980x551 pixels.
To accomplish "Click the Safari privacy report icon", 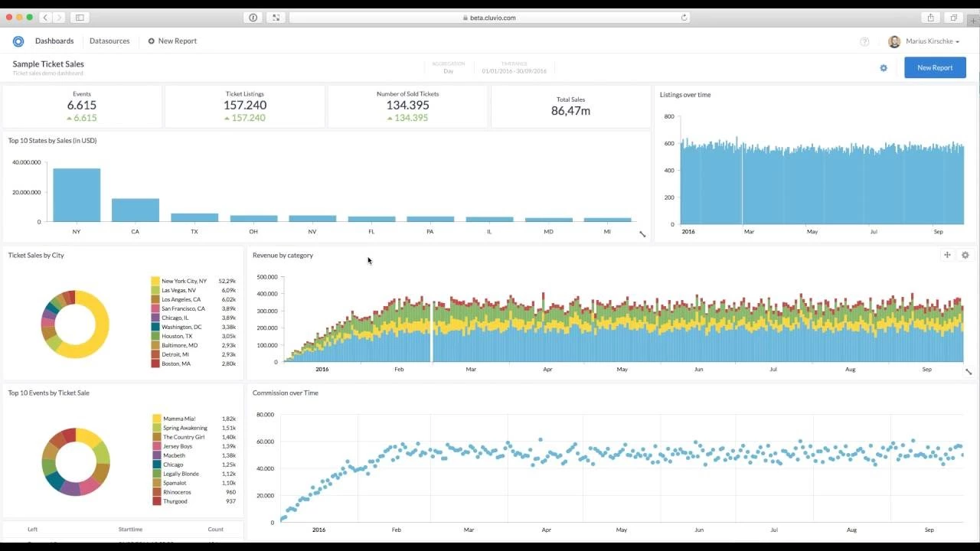I will coord(253,18).
